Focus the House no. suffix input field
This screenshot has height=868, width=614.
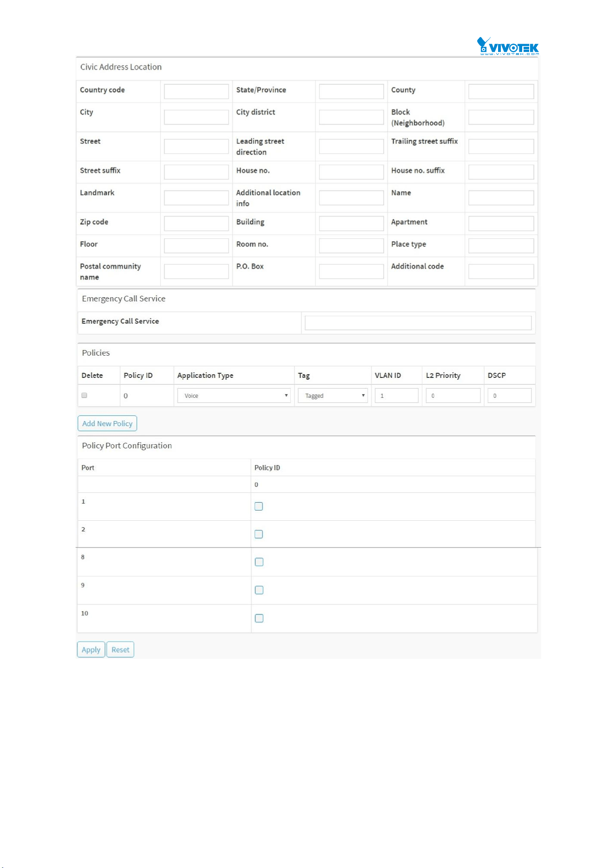coord(501,172)
